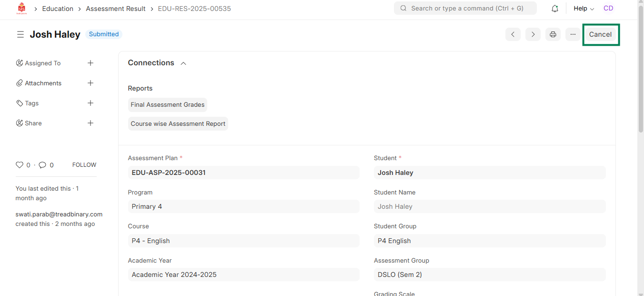644x296 pixels.
Task: Print this assessment result
Action: (553, 34)
